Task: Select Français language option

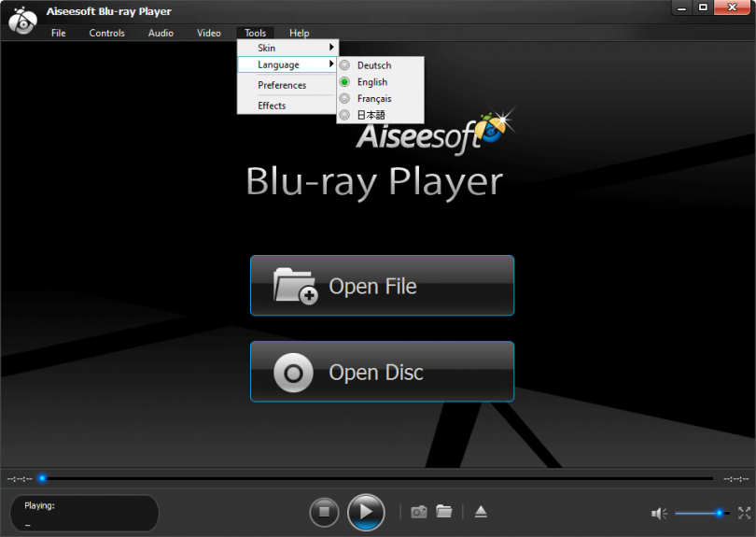Action: coord(381,98)
